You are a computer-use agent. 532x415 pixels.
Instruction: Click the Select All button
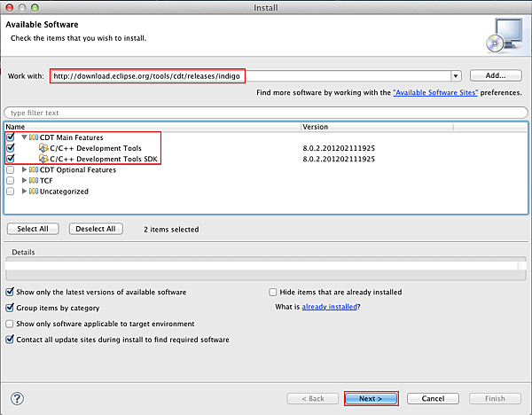pyautogui.click(x=33, y=229)
